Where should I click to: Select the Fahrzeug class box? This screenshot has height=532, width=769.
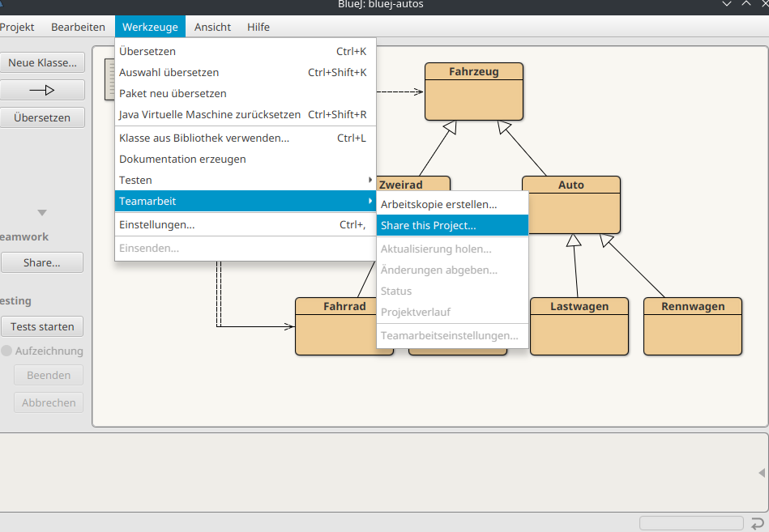pos(474,92)
